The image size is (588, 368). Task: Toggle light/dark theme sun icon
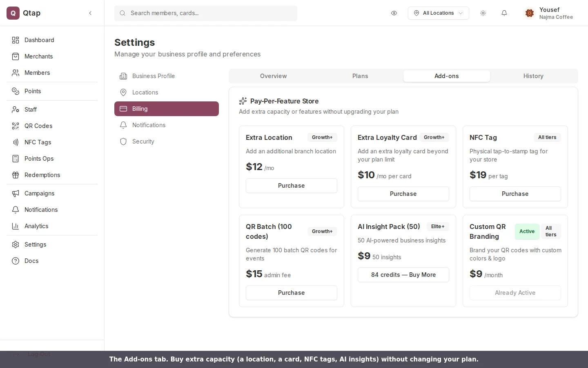click(483, 13)
